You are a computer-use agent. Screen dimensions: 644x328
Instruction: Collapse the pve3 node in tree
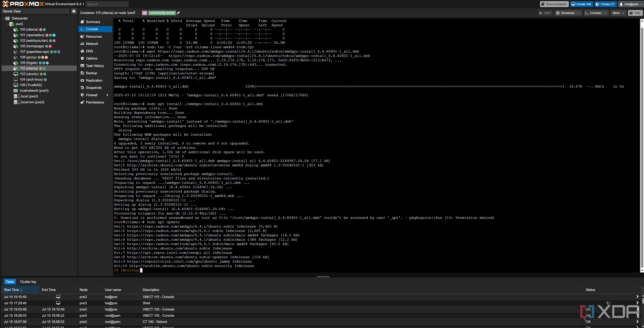(8, 24)
